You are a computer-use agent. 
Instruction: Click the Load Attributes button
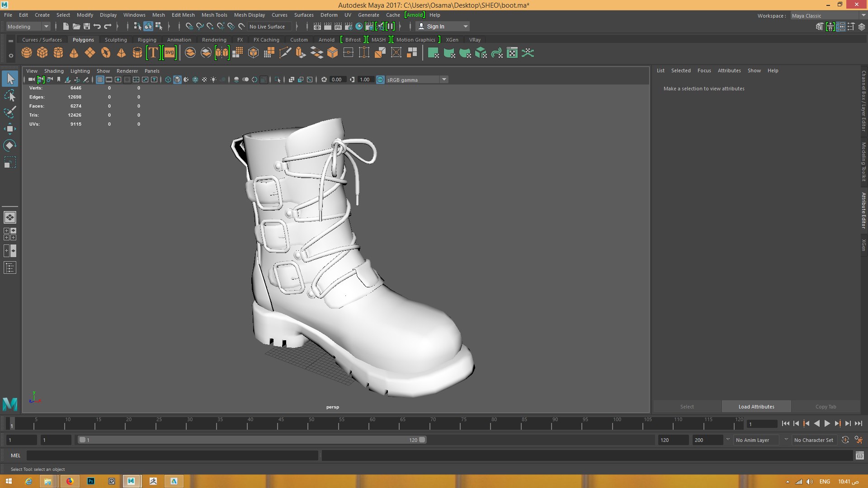(x=756, y=407)
